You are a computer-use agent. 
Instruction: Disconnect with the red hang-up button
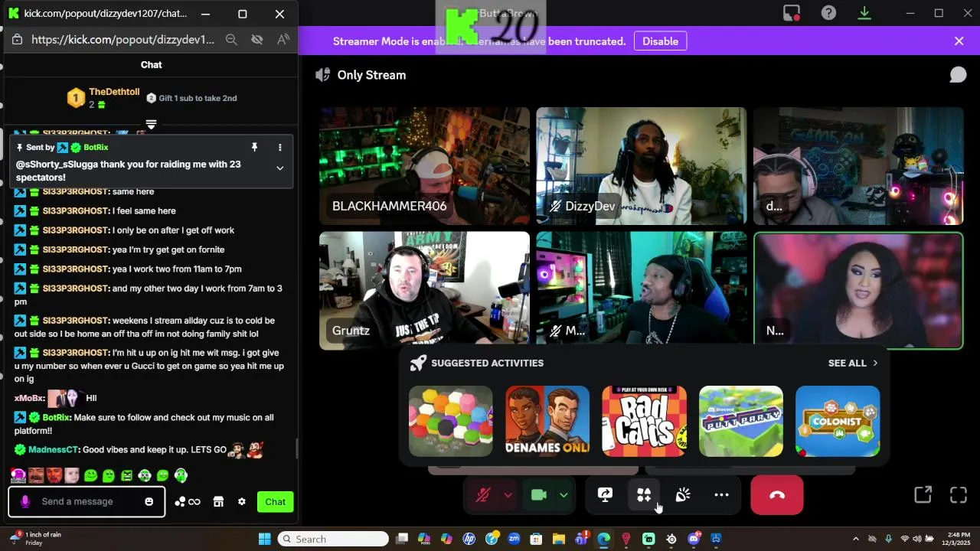[x=777, y=495]
